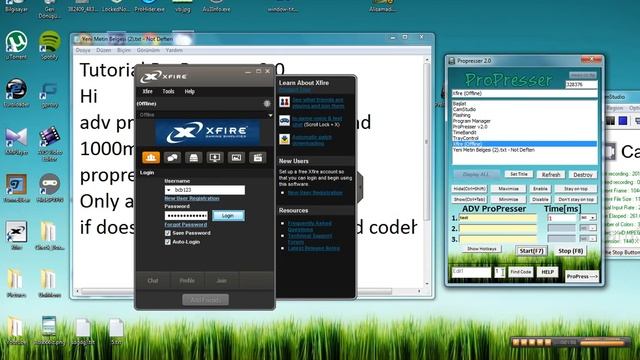Image resolution: width=640 pixels, height=360 pixels.
Task: Open the masked ninja desktop shortcut
Action: (x=49, y=188)
